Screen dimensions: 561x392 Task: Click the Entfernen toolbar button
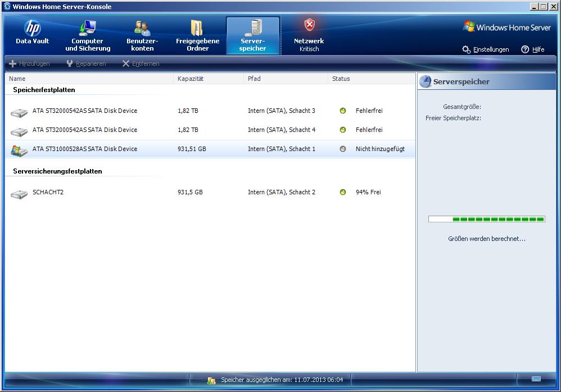click(141, 63)
